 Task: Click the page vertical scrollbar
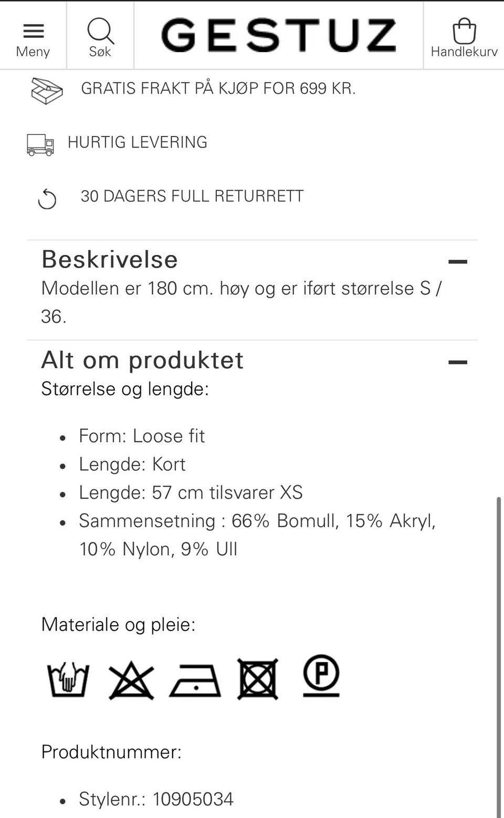[499, 656]
